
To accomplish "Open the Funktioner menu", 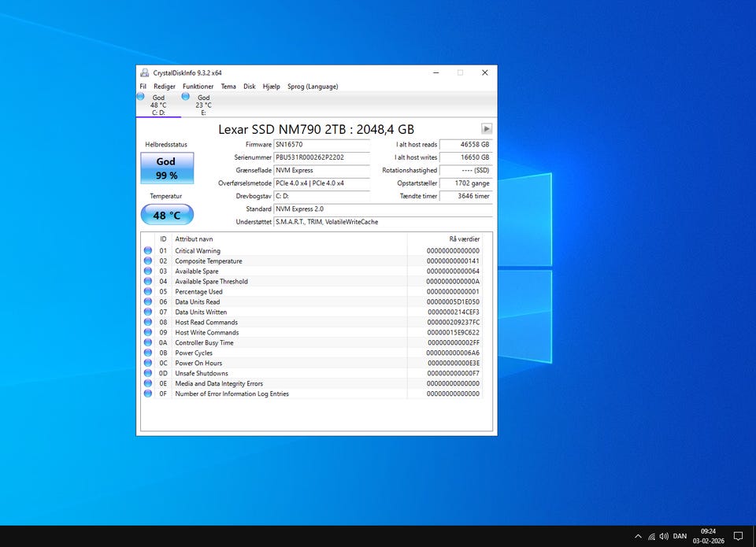I will point(198,87).
